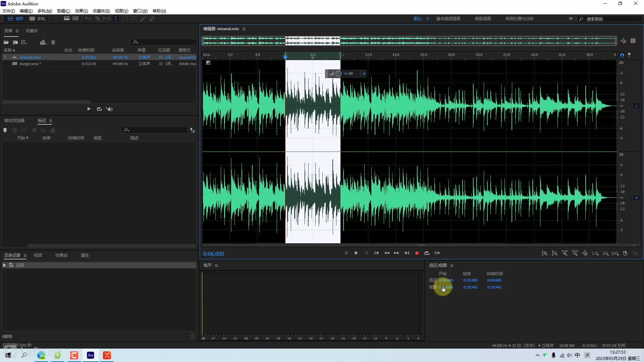The image size is (644, 362).
Task: Select the Lasso Selection tool
Action: point(133,19)
